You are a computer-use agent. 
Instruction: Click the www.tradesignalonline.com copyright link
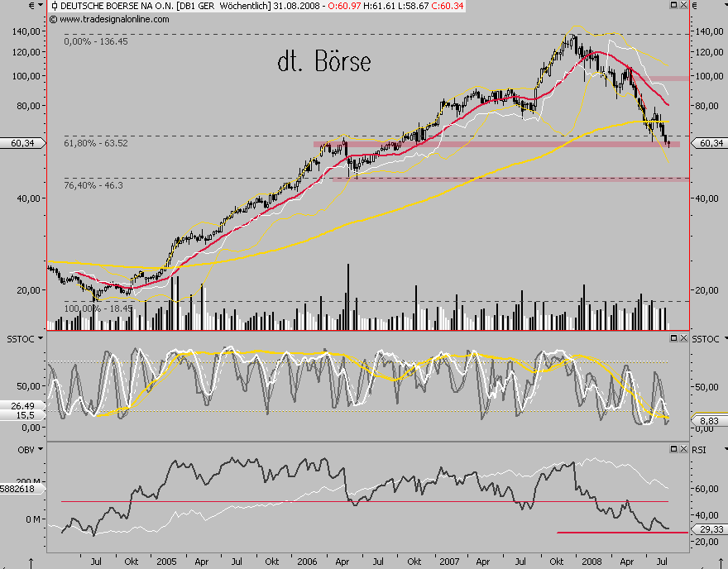pyautogui.click(x=109, y=20)
